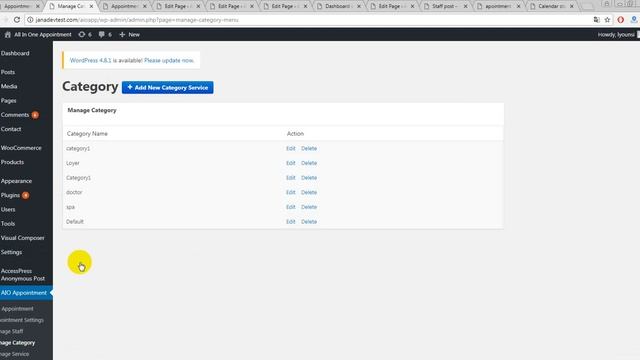Open Plugins in the sidebar
Screen dimensions: 640x360
[10, 196]
